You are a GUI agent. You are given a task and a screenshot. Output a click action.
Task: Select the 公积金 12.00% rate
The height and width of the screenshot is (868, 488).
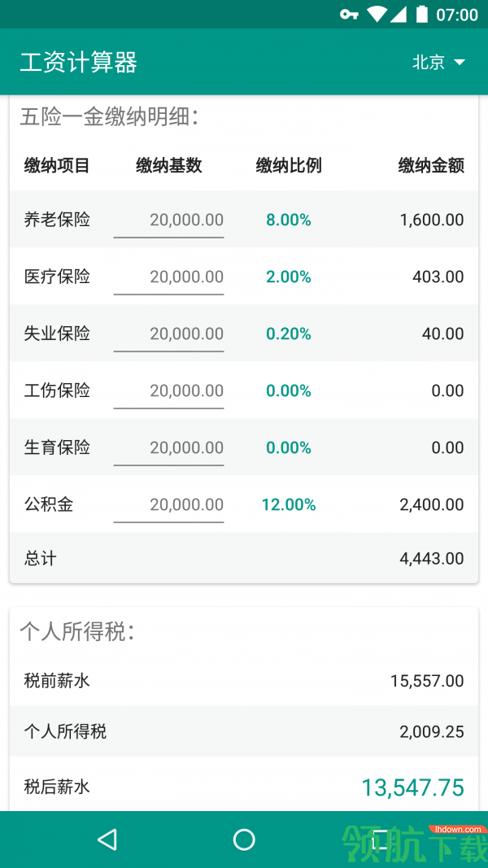tap(288, 504)
